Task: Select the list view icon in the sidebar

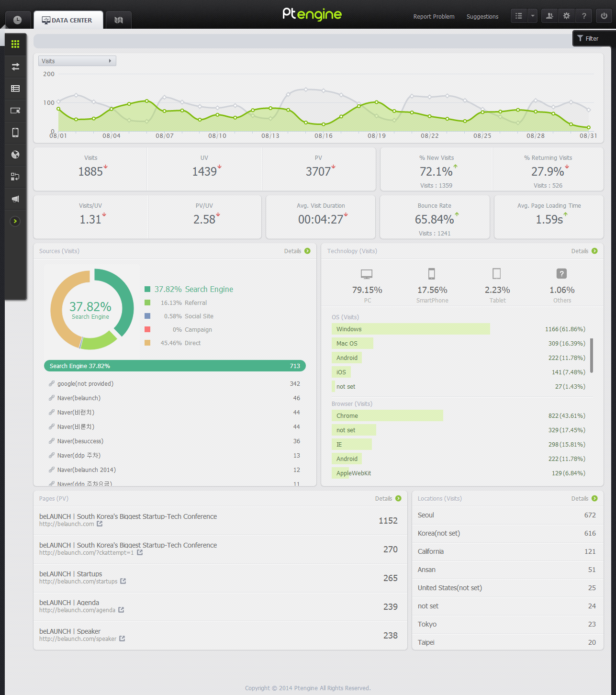Action: click(x=15, y=89)
